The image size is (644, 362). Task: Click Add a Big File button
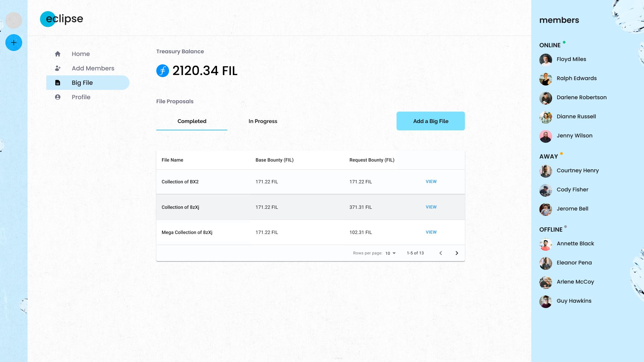431,121
